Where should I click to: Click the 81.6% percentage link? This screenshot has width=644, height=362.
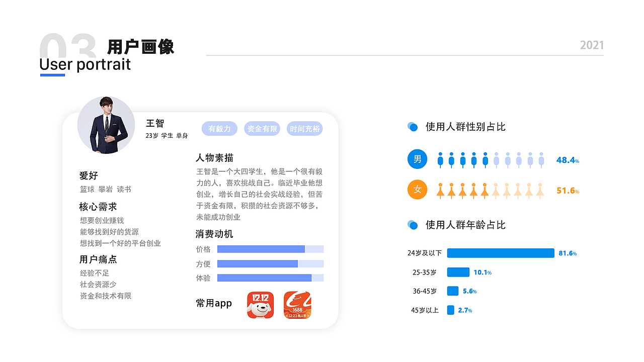coord(567,253)
